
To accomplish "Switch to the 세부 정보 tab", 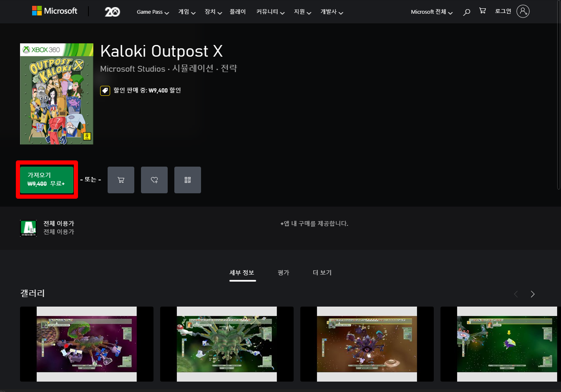I will (x=242, y=272).
